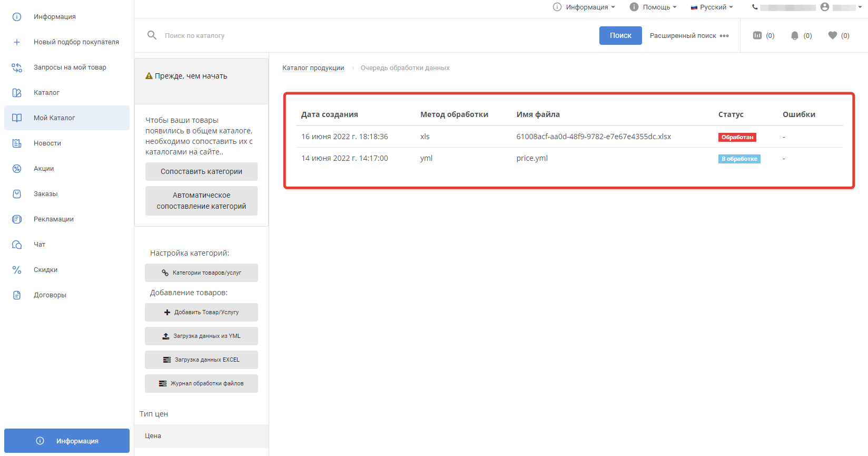The image size is (868, 456).
Task: Click the Скидки percent icon in sidebar
Action: (x=17, y=270)
